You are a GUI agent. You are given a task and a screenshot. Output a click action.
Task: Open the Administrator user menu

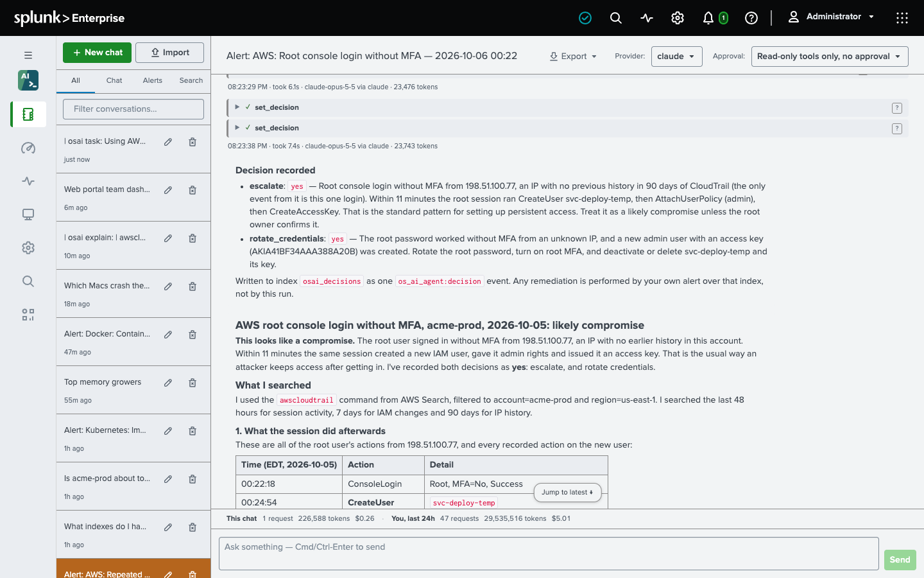tap(831, 17)
